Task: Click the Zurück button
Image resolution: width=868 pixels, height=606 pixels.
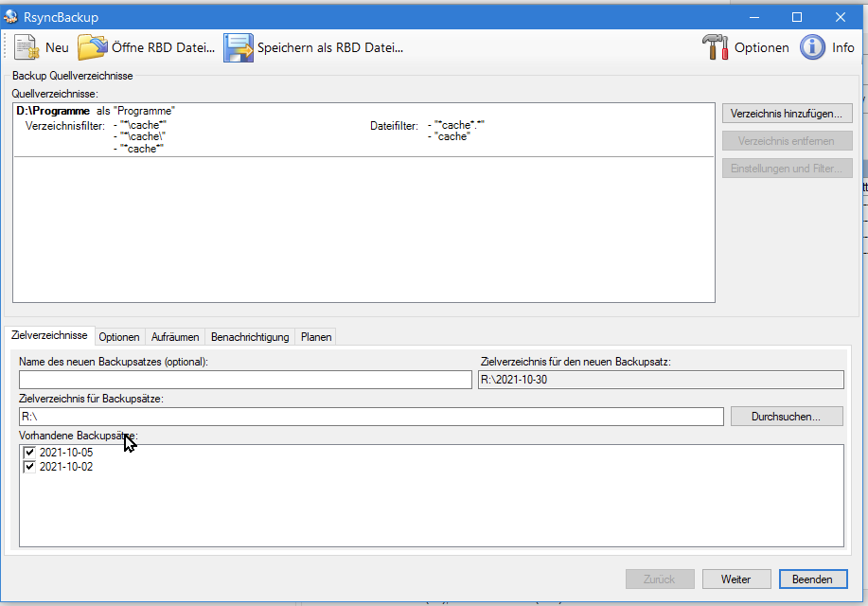Action: (x=660, y=579)
